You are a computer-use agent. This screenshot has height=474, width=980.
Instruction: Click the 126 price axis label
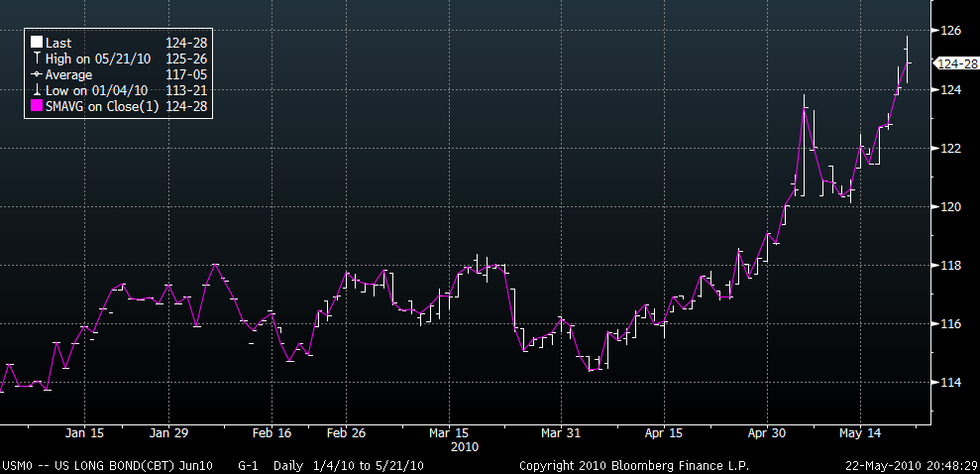948,30
